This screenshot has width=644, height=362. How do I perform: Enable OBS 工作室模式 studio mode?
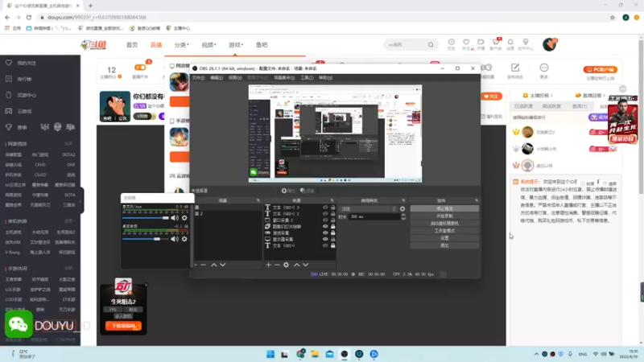[x=444, y=231]
